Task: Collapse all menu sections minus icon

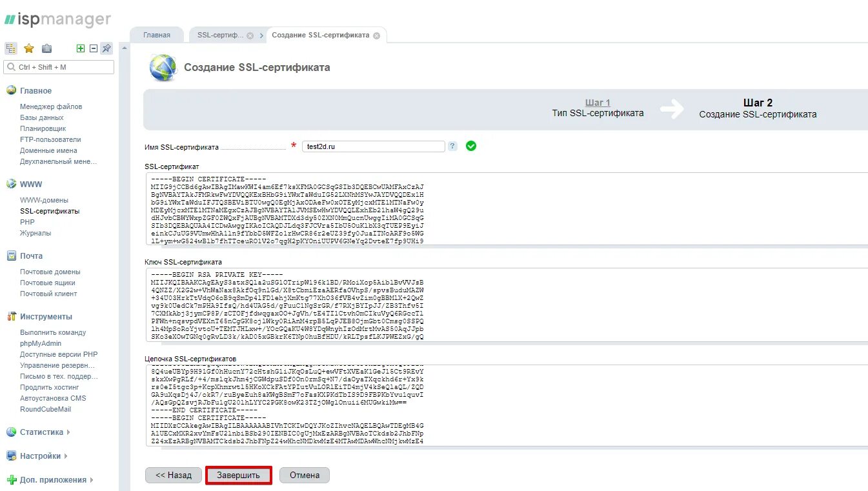Action: [x=93, y=48]
